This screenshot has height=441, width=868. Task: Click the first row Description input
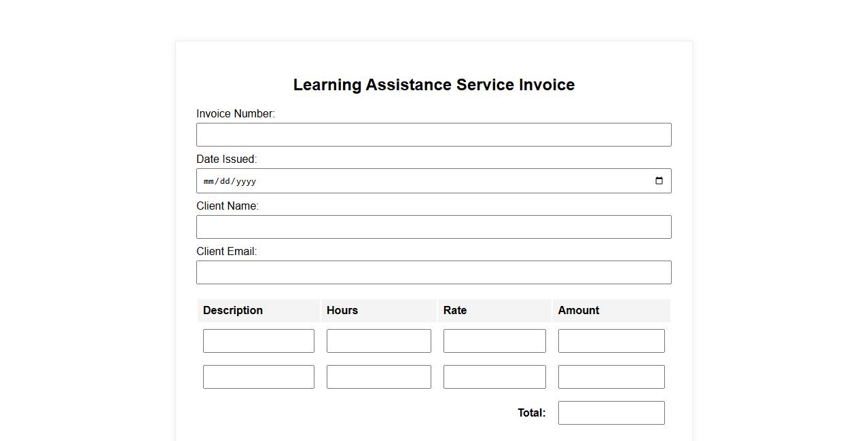(258, 341)
